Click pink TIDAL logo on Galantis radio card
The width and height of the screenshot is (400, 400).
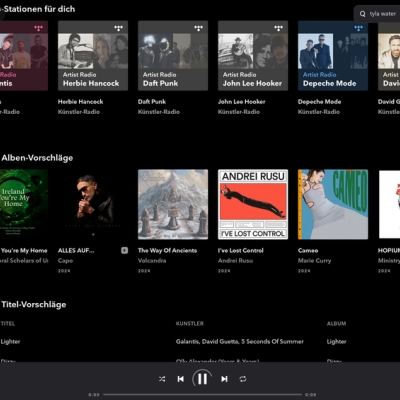click(38, 28)
